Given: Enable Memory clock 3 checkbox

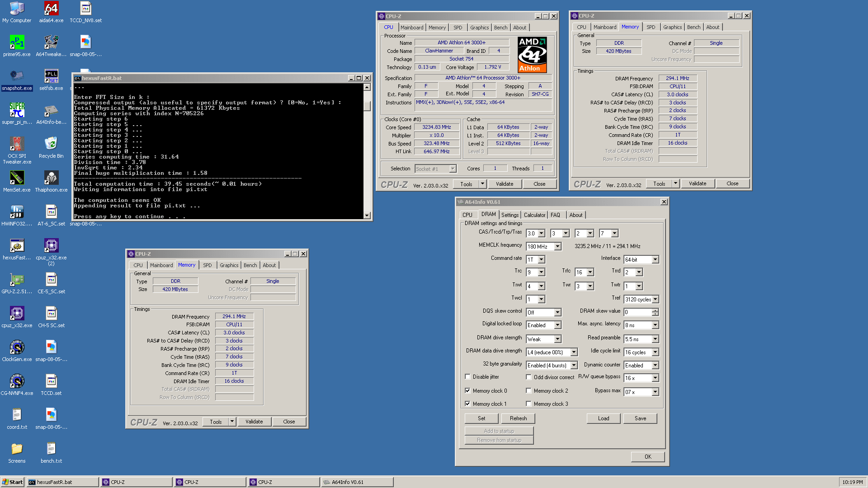Looking at the screenshot, I should 528,404.
